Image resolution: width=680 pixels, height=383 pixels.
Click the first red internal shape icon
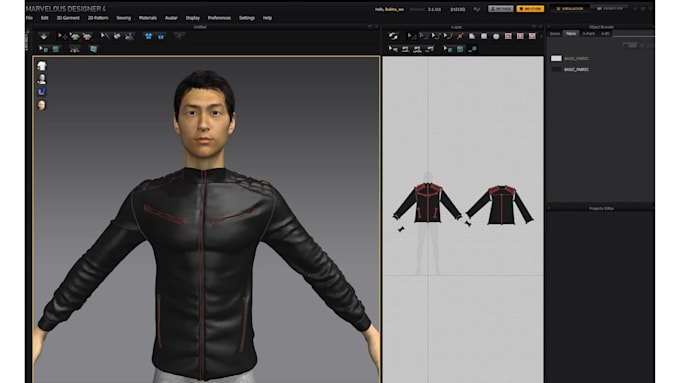(x=508, y=36)
